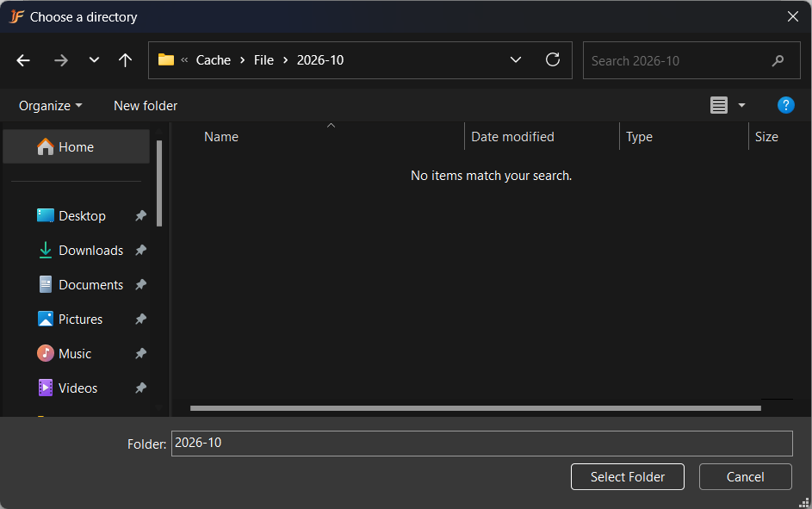Open previous locations address dropdown

[x=515, y=60]
